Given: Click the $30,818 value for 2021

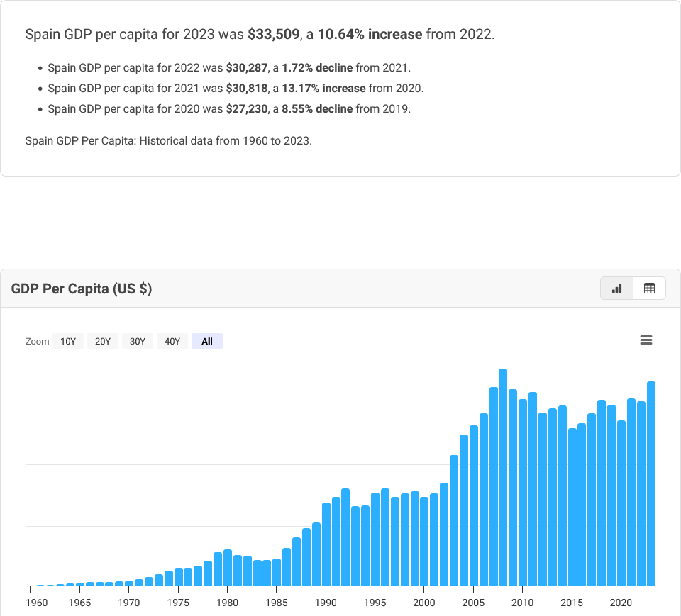Looking at the screenshot, I should coord(247,88).
